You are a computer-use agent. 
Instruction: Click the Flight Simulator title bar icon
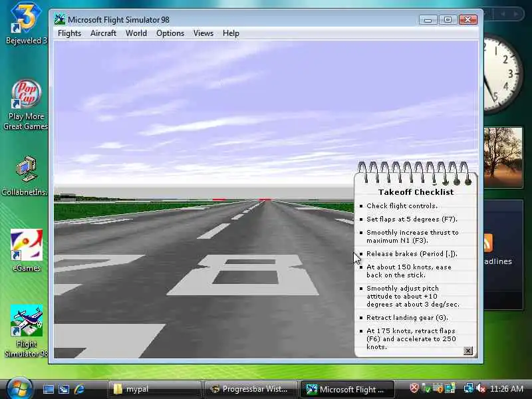click(x=60, y=19)
